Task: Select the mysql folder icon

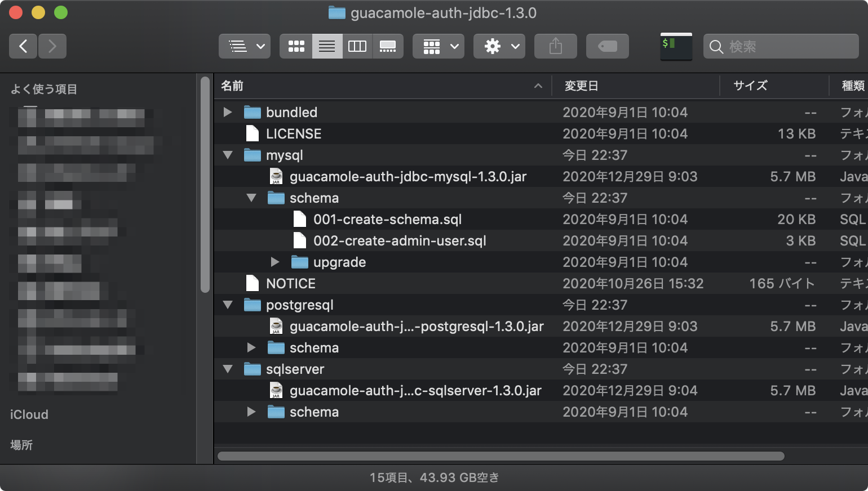Action: (252, 155)
